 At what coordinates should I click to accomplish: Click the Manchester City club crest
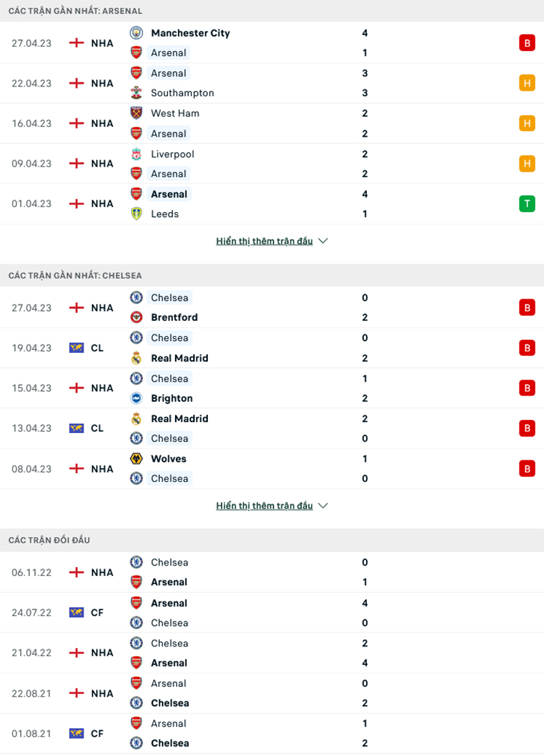click(137, 33)
